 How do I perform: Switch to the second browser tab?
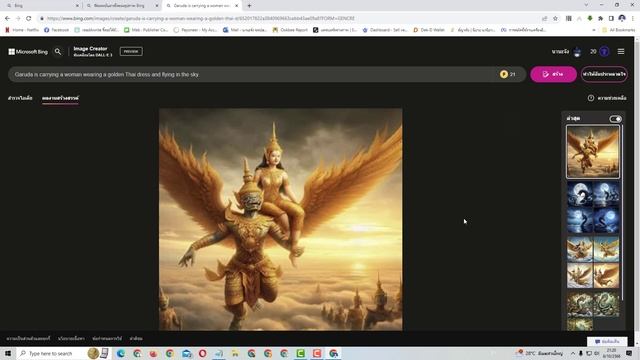122,6
